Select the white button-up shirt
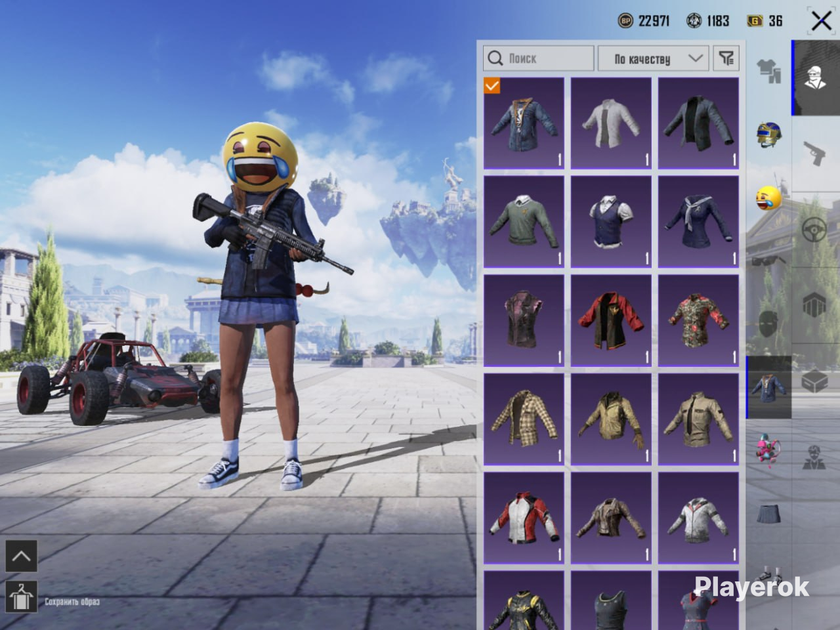840x630 pixels. pyautogui.click(x=611, y=123)
